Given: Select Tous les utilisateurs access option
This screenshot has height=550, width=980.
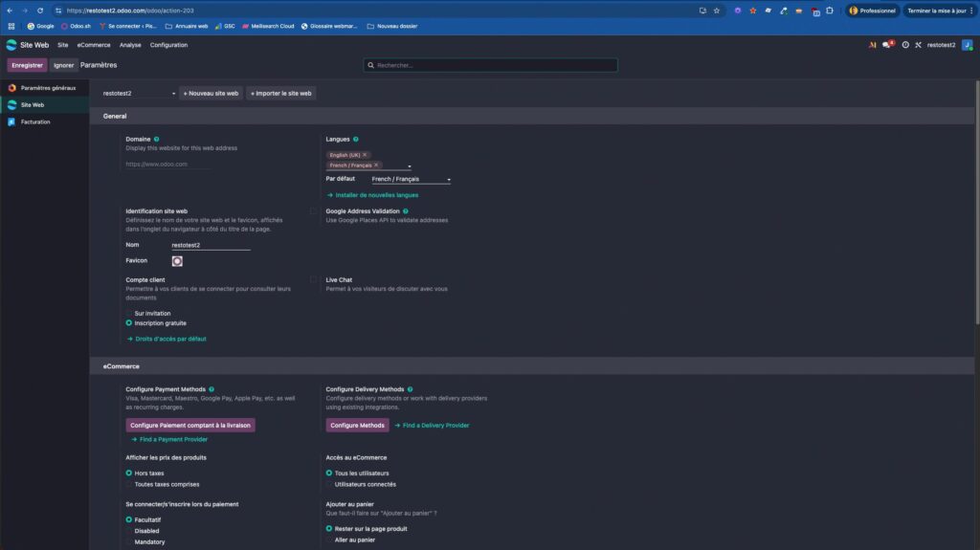Looking at the screenshot, I should 329,473.
